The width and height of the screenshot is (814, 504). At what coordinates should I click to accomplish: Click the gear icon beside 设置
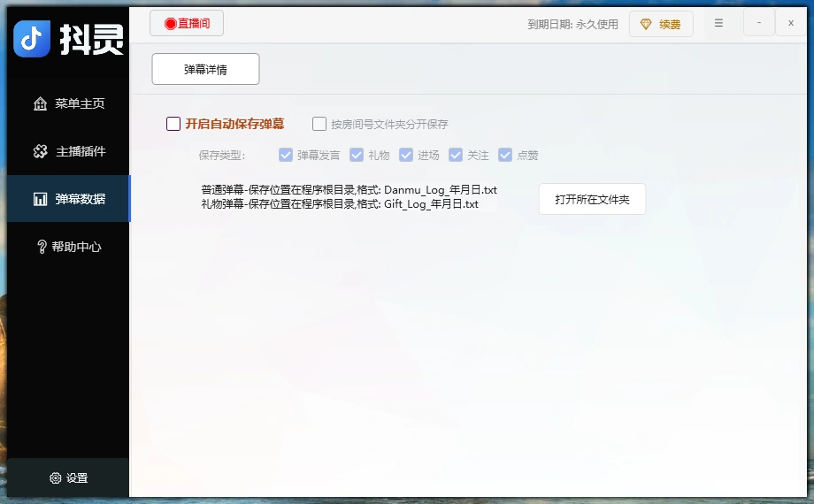(56, 478)
